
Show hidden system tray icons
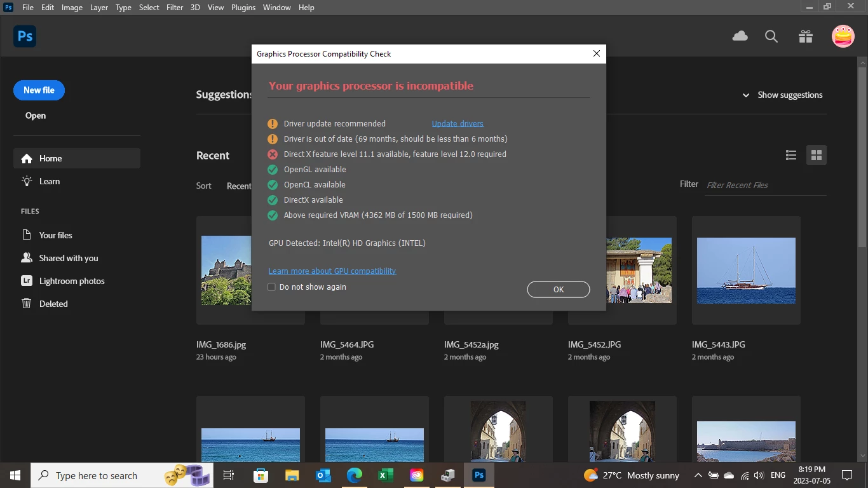[x=698, y=475]
